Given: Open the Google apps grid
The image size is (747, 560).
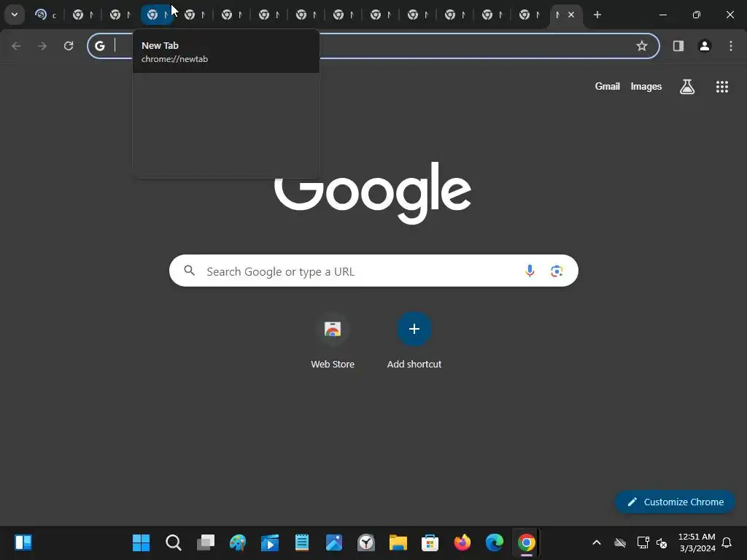Looking at the screenshot, I should tap(721, 86).
